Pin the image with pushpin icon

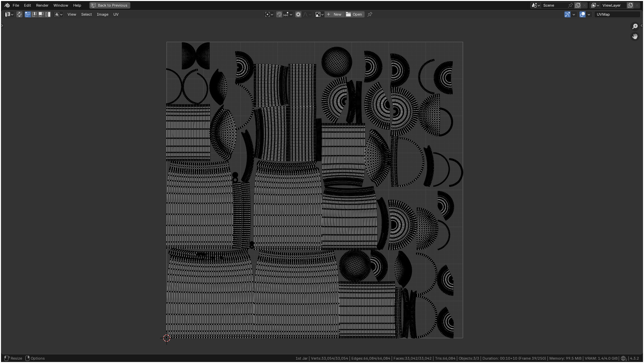point(370,14)
